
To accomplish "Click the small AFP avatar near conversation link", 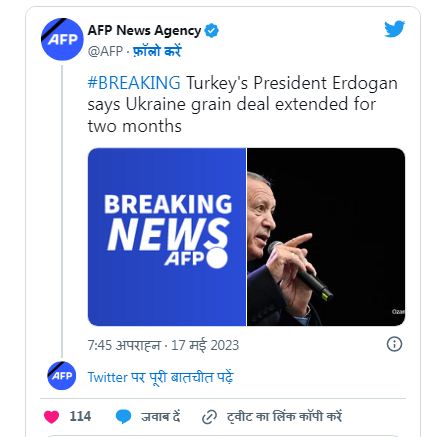I will (x=62, y=375).
